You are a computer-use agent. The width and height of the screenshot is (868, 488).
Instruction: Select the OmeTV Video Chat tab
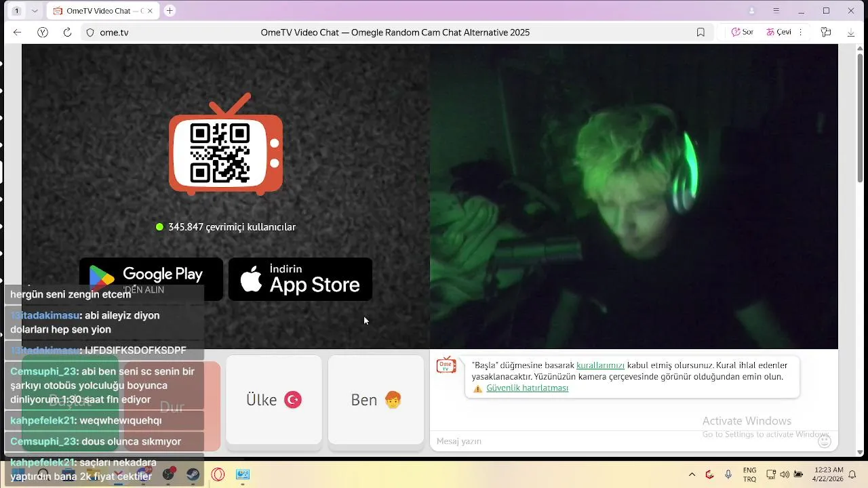[x=104, y=11]
